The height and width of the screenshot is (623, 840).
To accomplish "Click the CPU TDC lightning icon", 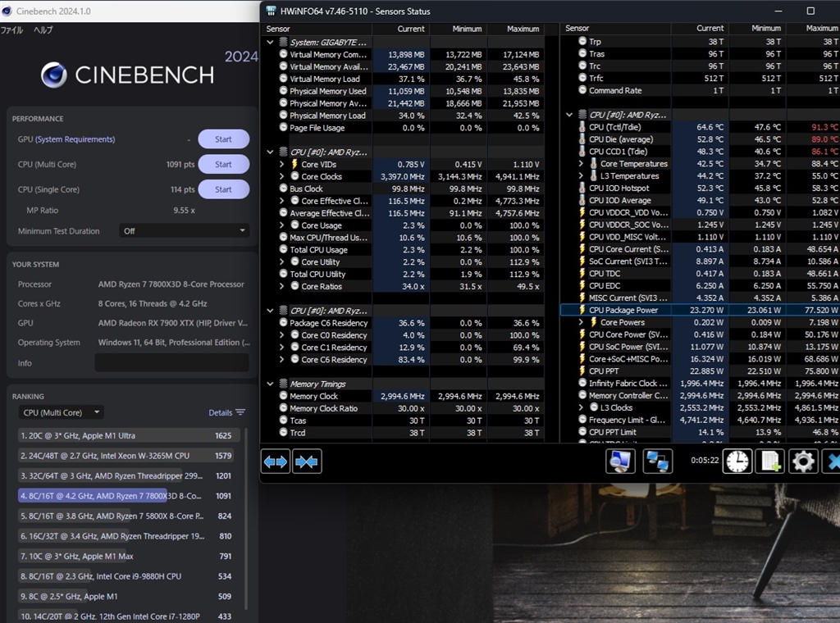I will (x=582, y=274).
